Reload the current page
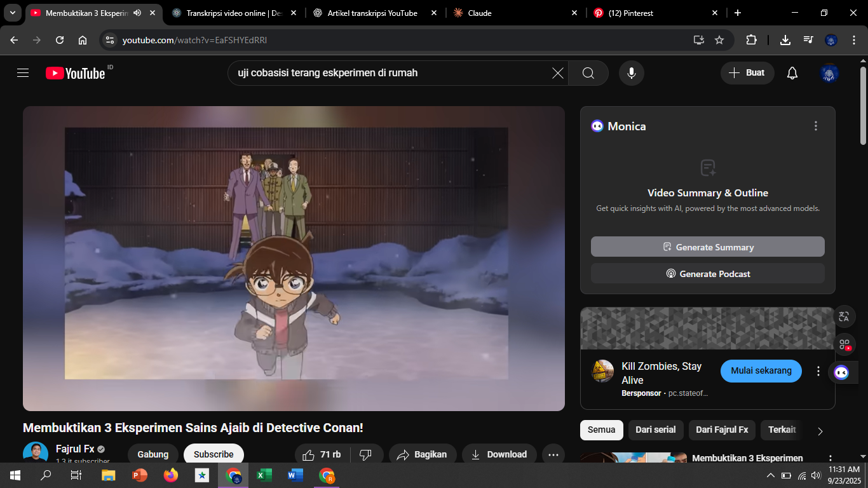This screenshot has height=488, width=868. 60,40
